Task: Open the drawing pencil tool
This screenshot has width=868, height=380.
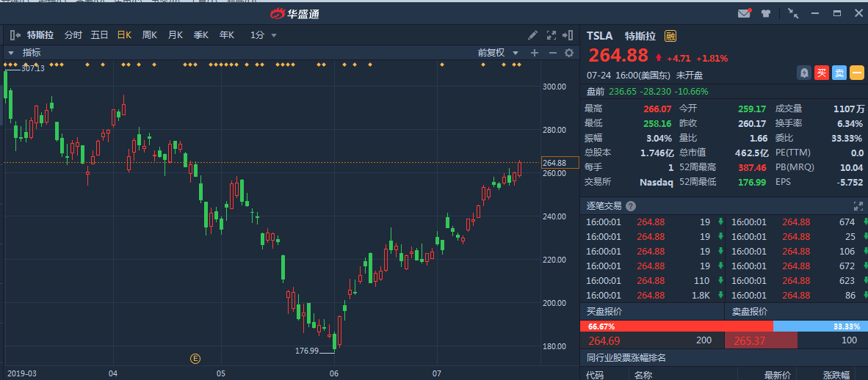Action: point(533,34)
